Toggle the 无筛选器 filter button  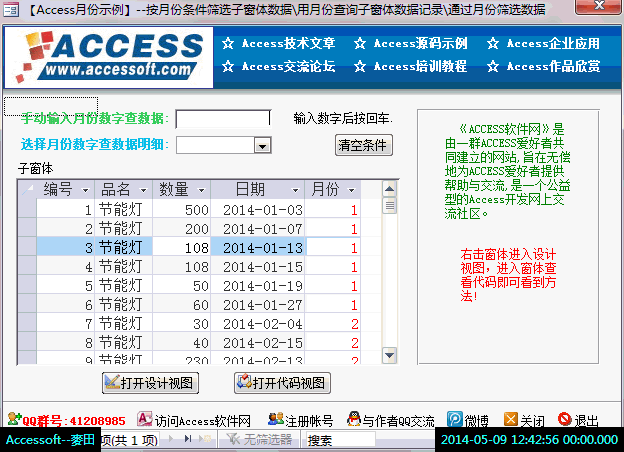click(259, 439)
